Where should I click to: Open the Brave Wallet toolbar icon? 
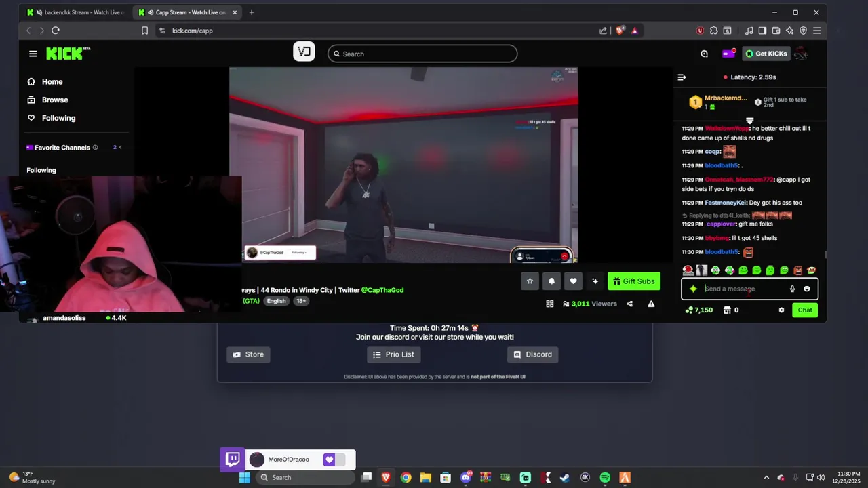(x=776, y=30)
